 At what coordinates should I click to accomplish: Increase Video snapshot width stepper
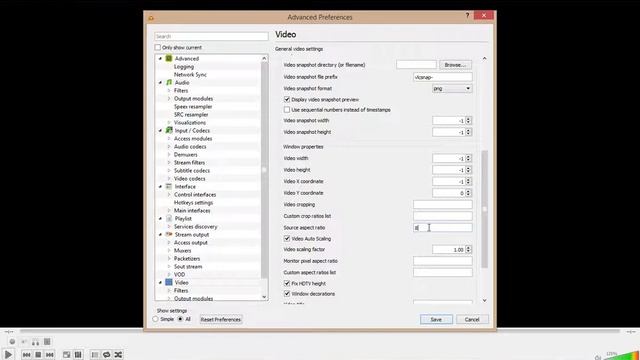click(x=469, y=119)
